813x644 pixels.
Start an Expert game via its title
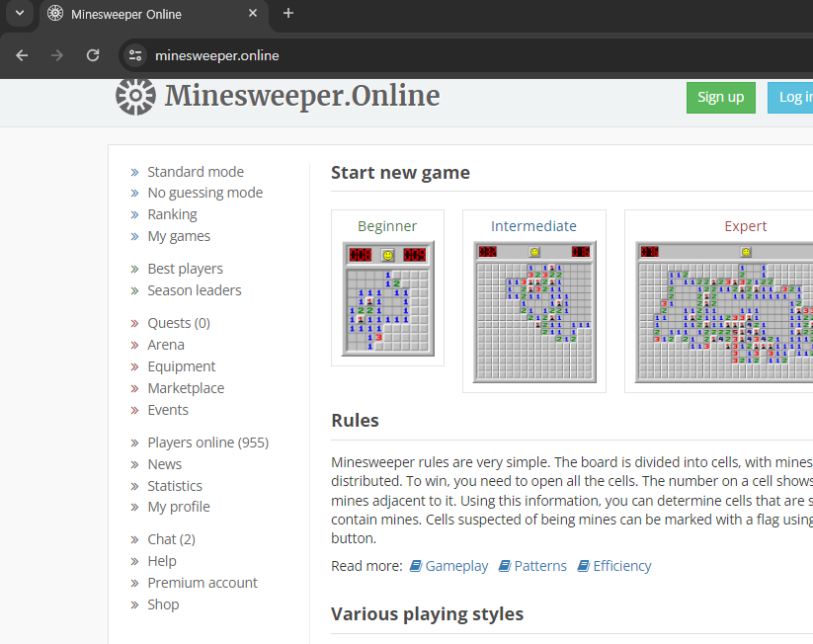(x=746, y=226)
